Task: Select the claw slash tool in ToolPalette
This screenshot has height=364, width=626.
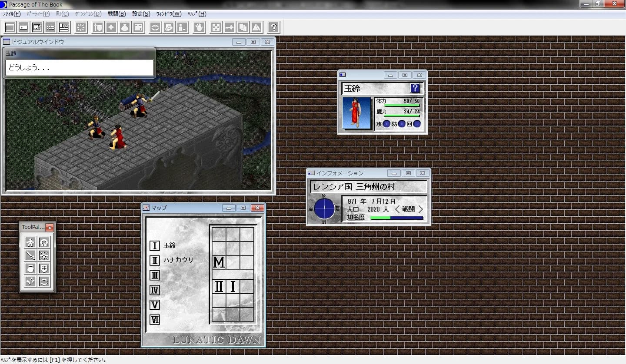Action: (30, 281)
